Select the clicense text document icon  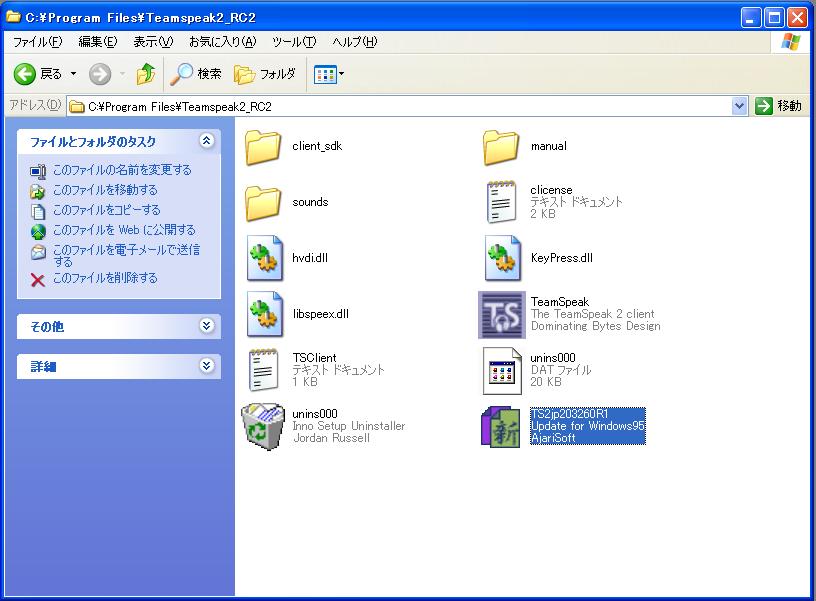pyautogui.click(x=501, y=202)
